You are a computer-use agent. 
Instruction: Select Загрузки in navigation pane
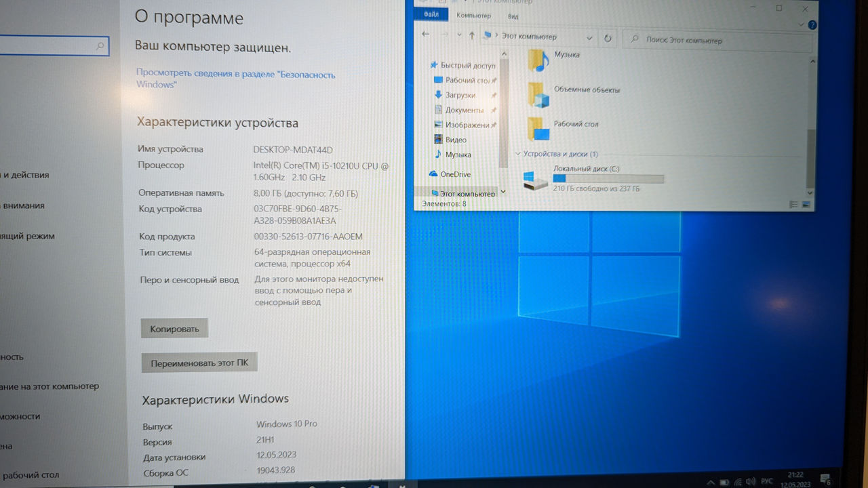pyautogui.click(x=455, y=95)
